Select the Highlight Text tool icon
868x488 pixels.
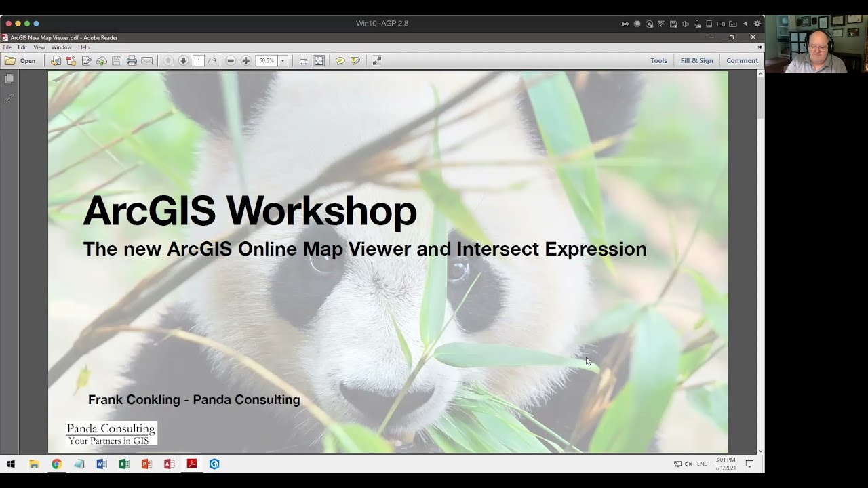pyautogui.click(x=355, y=60)
